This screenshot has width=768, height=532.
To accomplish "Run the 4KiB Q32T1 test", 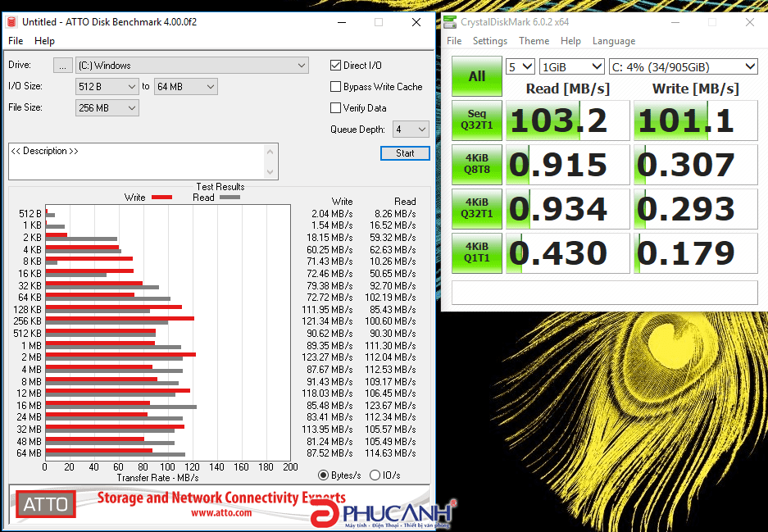I will pos(476,208).
